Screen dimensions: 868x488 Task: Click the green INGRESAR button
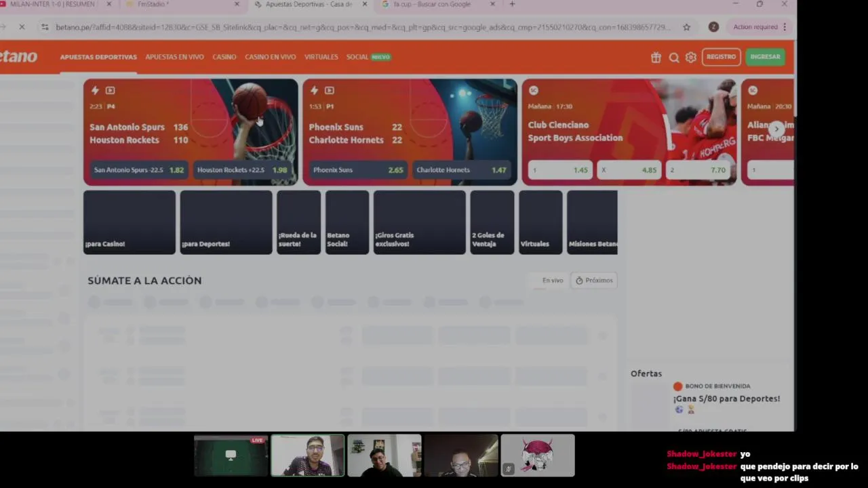click(x=765, y=57)
